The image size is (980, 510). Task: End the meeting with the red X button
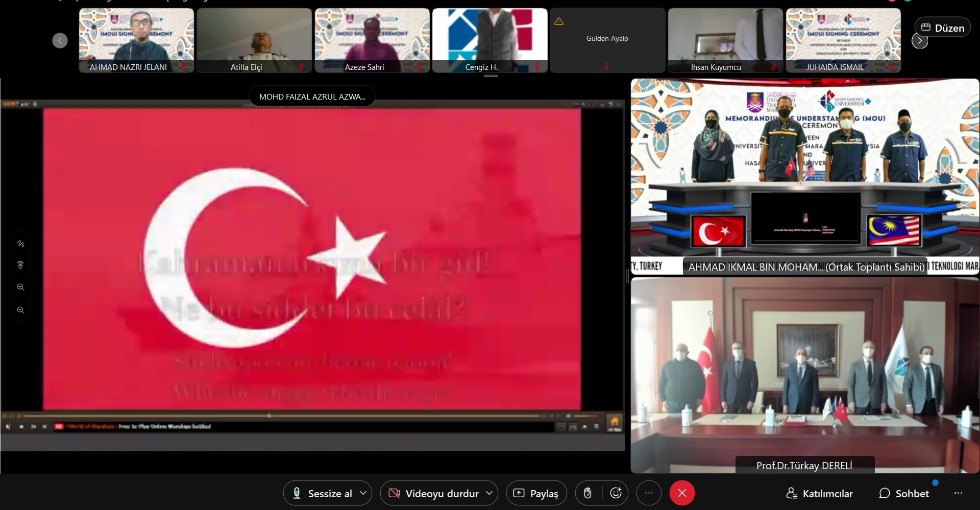coord(682,493)
